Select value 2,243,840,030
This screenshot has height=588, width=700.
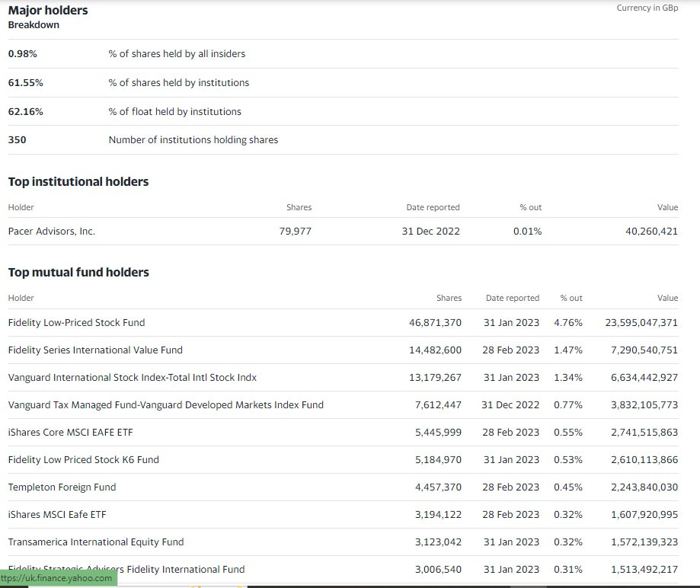[x=644, y=487]
